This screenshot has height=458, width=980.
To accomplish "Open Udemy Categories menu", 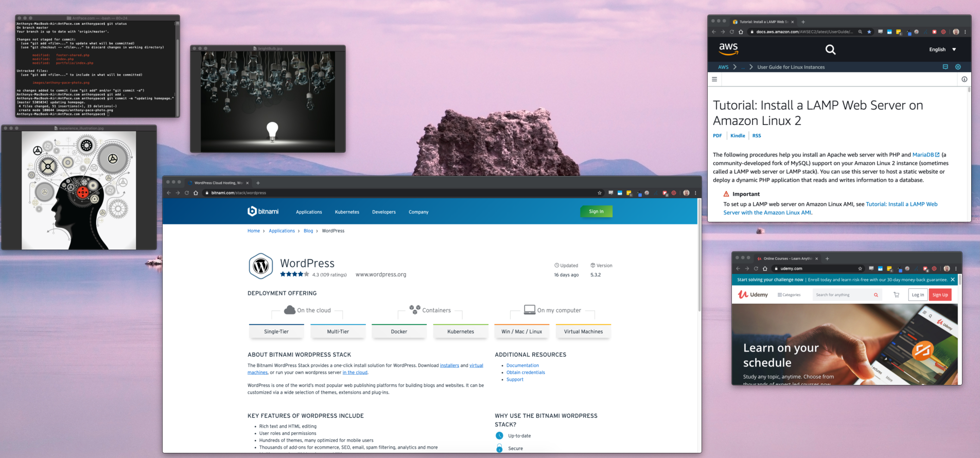I will coord(789,295).
